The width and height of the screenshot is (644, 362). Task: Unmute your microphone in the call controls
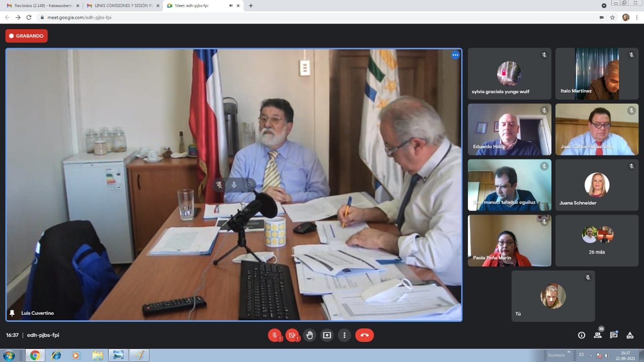point(275,335)
